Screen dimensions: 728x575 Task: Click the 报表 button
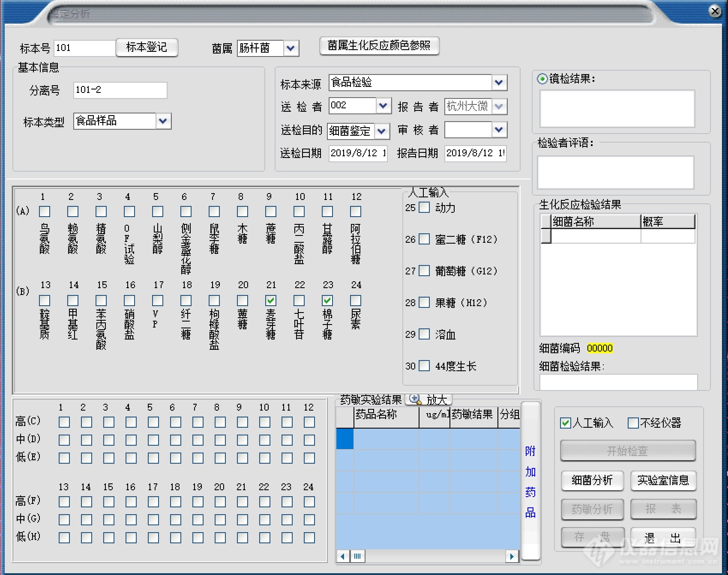pos(663,509)
